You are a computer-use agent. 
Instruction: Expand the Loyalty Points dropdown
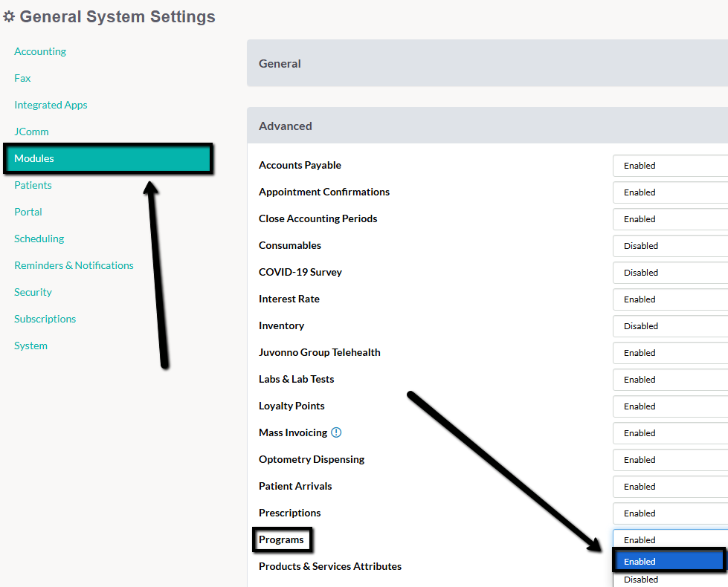tap(669, 406)
